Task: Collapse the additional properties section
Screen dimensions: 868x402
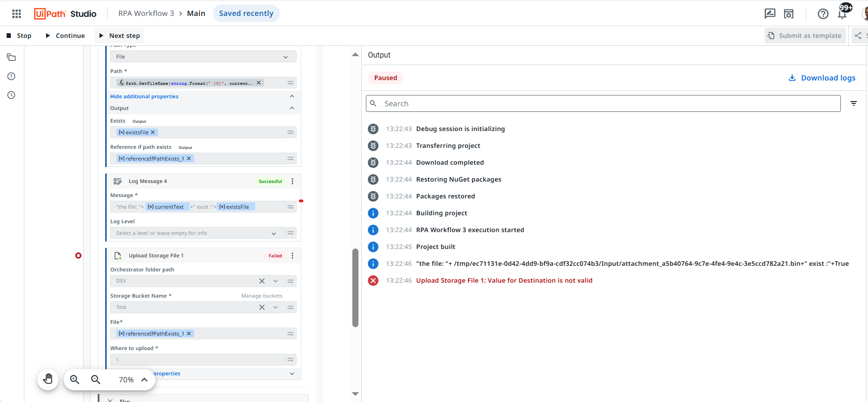Action: [292, 96]
